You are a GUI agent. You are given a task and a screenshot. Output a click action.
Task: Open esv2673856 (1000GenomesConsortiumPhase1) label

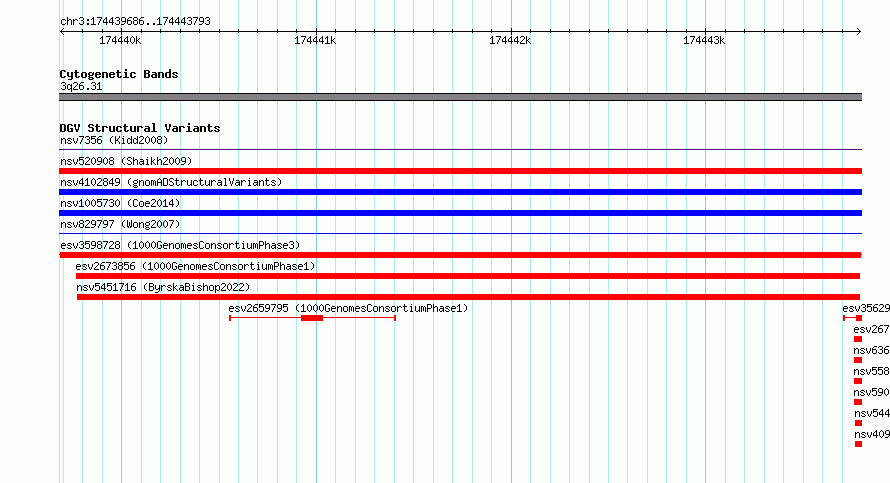(x=195, y=266)
